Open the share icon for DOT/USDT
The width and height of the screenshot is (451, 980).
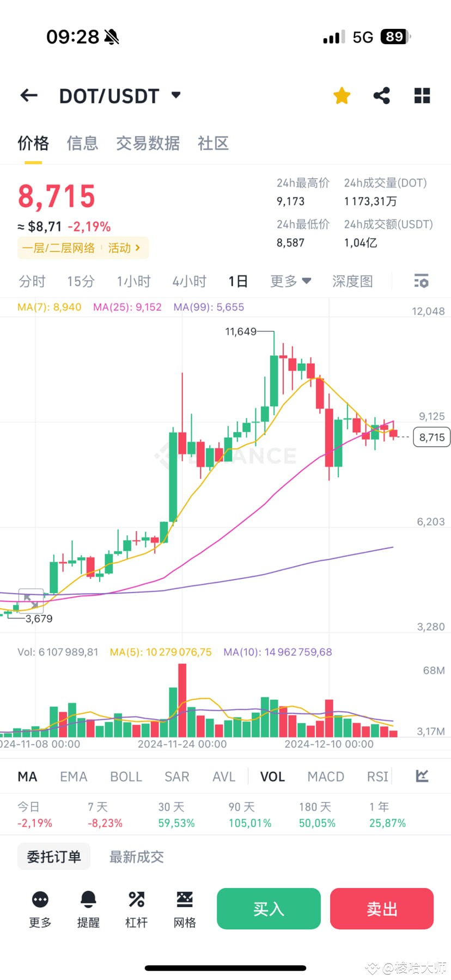coord(381,95)
